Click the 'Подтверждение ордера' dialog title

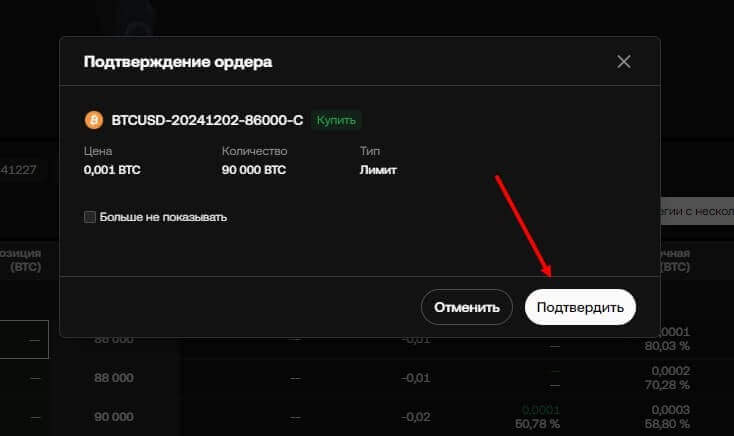(x=178, y=62)
